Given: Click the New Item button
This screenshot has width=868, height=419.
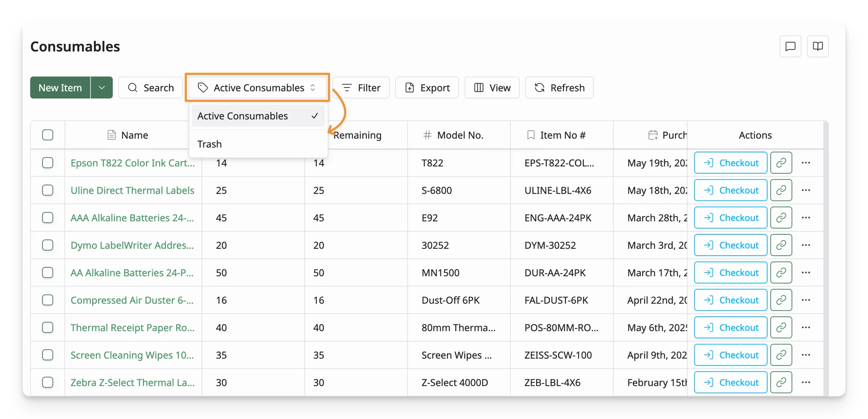Looking at the screenshot, I should [x=60, y=87].
